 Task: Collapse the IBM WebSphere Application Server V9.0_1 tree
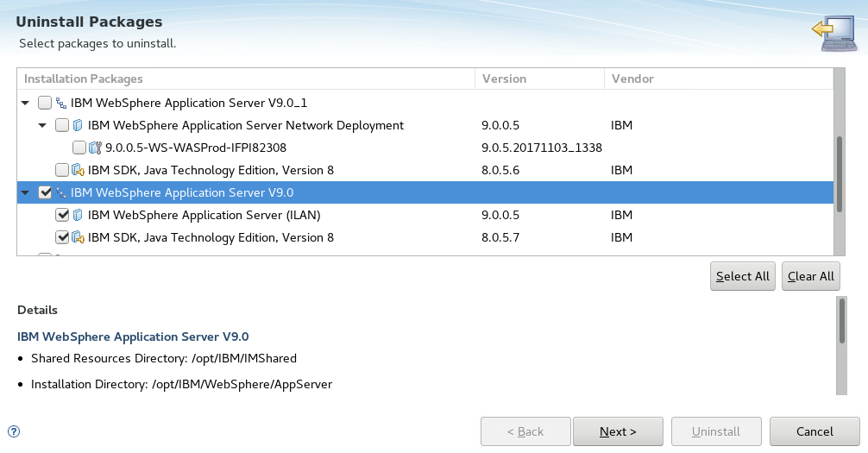(x=26, y=103)
